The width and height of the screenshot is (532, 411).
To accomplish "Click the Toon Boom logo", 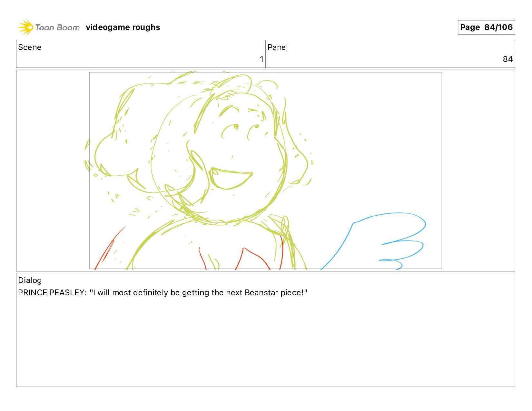I will [48, 27].
